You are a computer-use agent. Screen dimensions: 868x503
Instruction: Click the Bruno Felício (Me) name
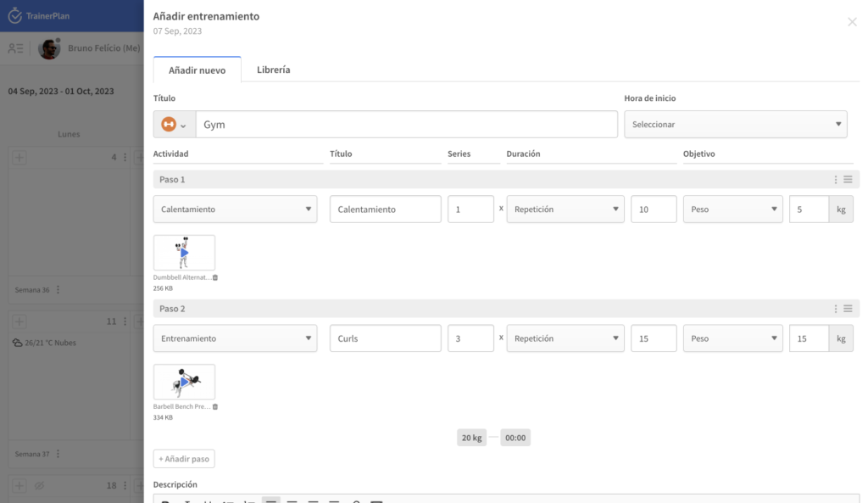click(x=104, y=48)
